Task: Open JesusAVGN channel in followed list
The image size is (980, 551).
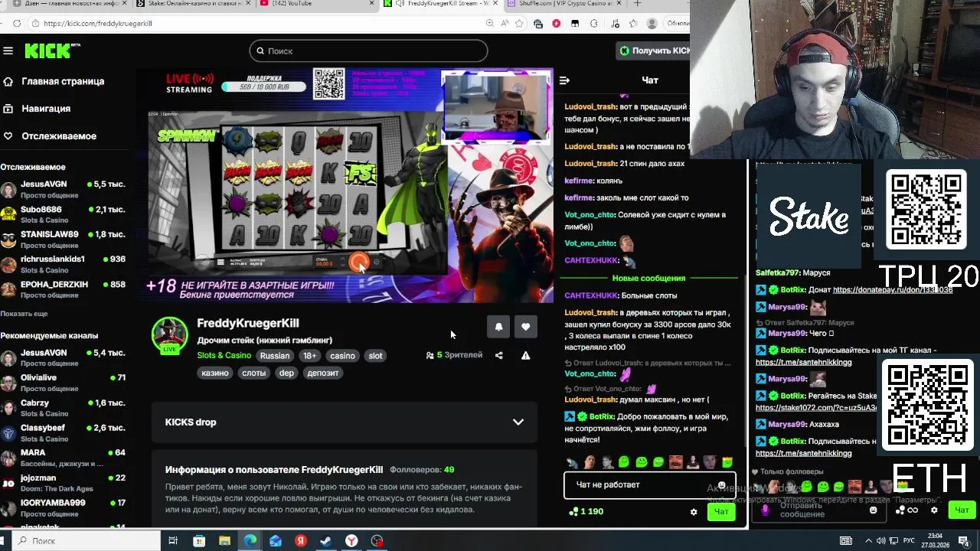Action: click(x=63, y=189)
